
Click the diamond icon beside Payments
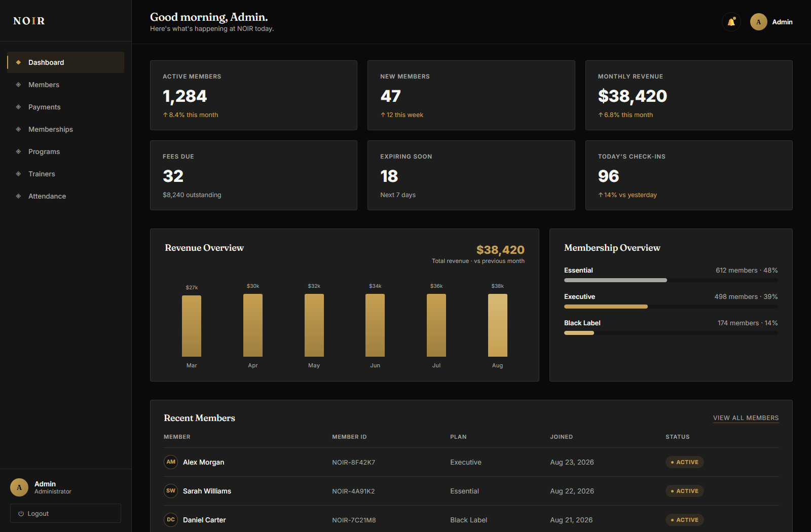pyautogui.click(x=18, y=107)
